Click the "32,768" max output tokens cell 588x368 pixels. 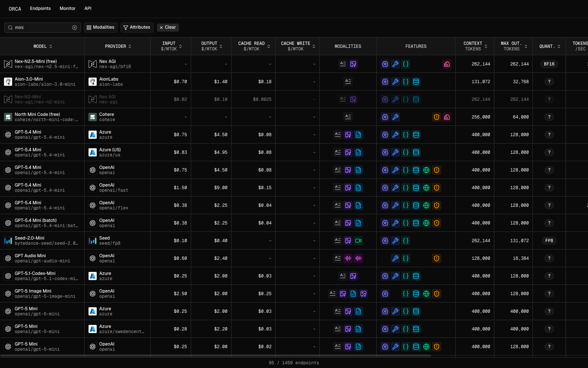point(521,82)
